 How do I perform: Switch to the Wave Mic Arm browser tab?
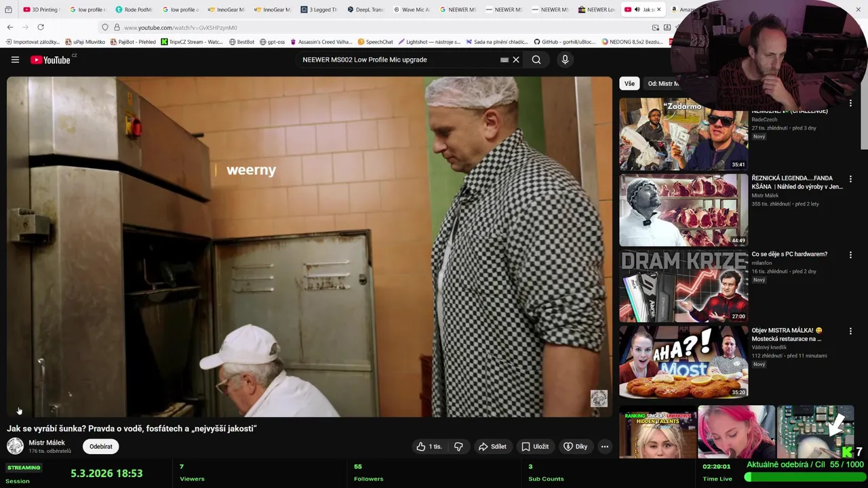412,9
